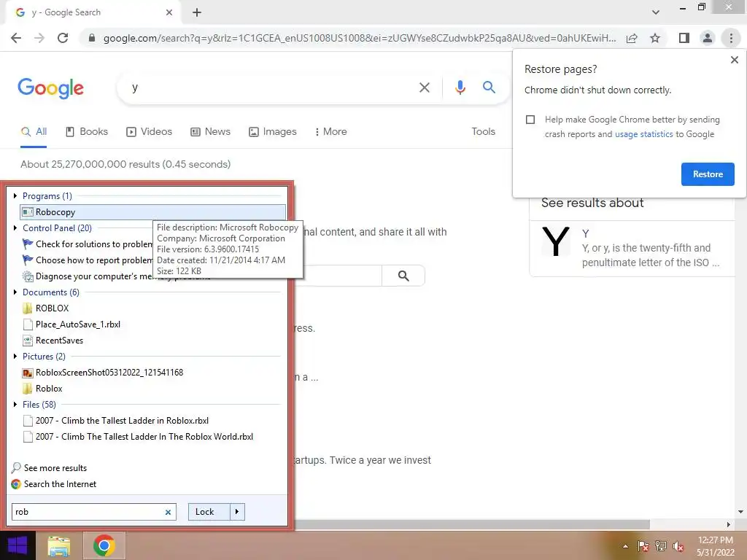Image resolution: width=747 pixels, height=560 pixels.
Task: Expand the More search filters
Action: 330,132
